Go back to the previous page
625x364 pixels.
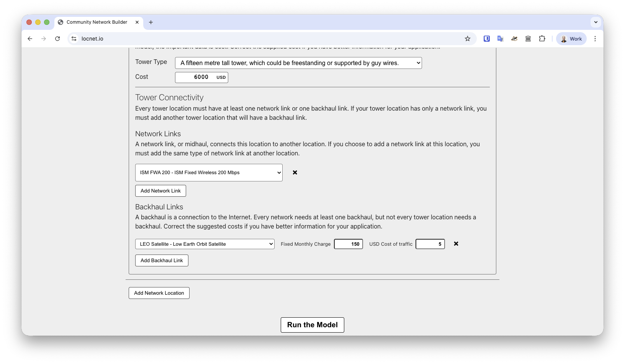click(30, 38)
